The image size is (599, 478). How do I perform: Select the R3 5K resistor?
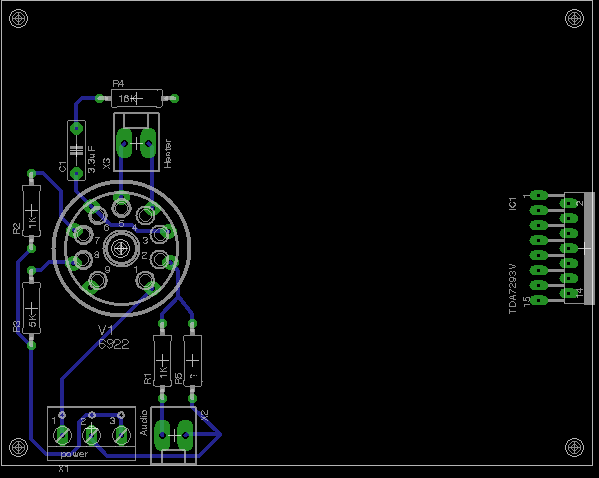(32, 308)
